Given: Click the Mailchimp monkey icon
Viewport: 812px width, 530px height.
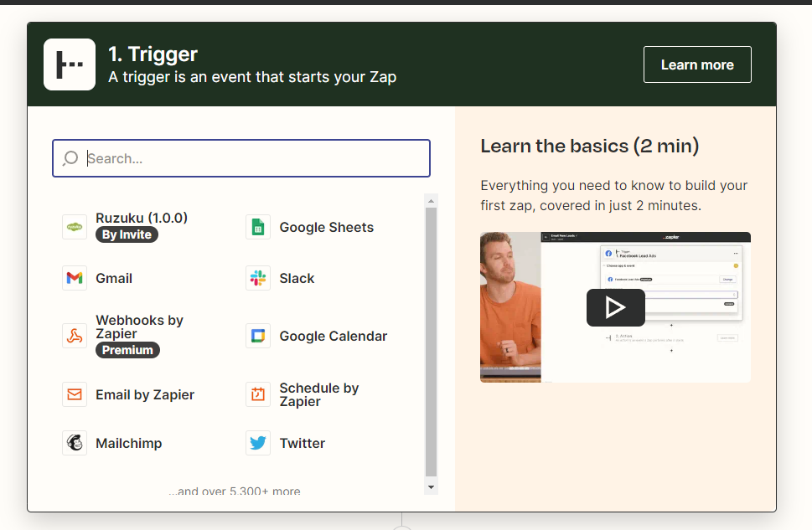Looking at the screenshot, I should [75, 443].
